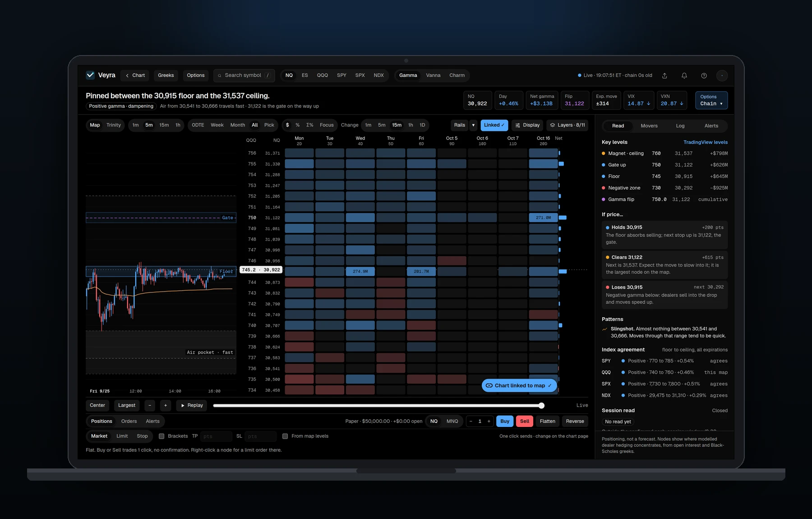Screen dimensions: 812x519
Task: Select the MNQ contract
Action: click(452, 421)
